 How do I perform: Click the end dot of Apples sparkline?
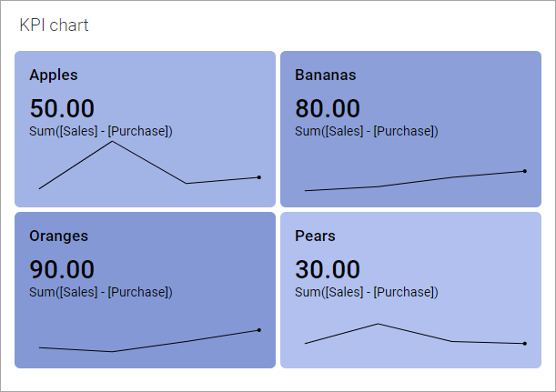[x=259, y=176]
